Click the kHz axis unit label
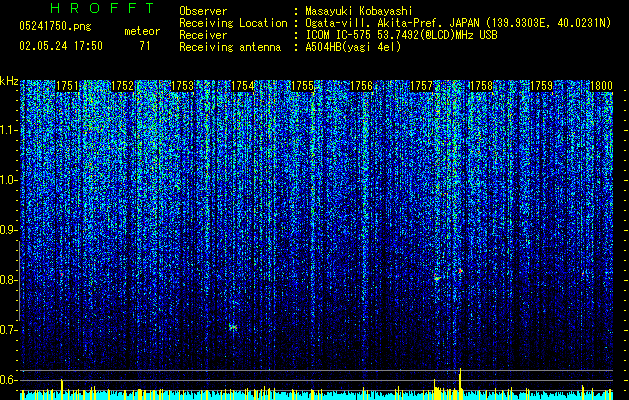 (x=9, y=81)
